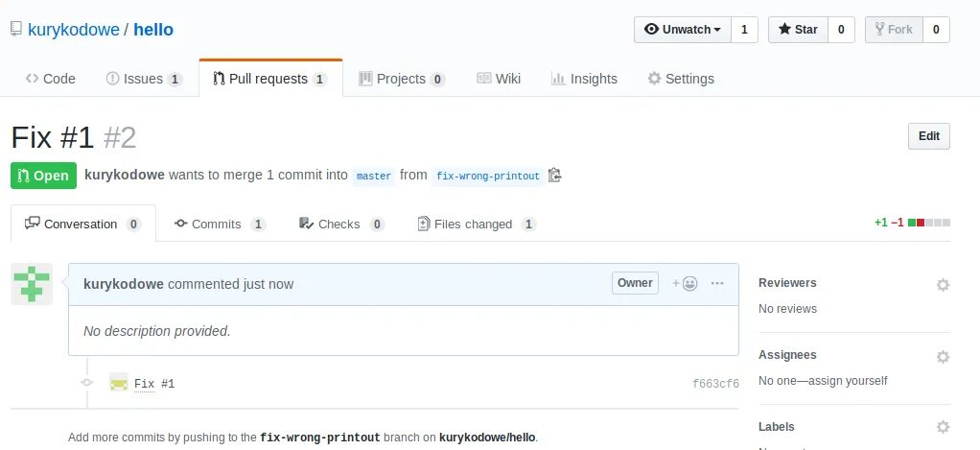Open the Assignees gear settings
The height and width of the screenshot is (450, 980).
pyautogui.click(x=943, y=357)
